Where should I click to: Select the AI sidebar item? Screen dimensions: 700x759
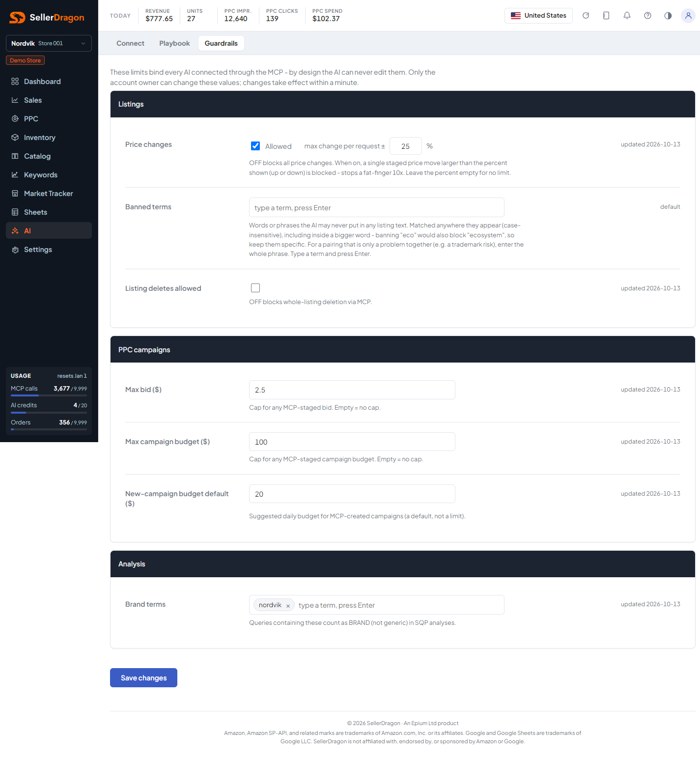point(49,231)
